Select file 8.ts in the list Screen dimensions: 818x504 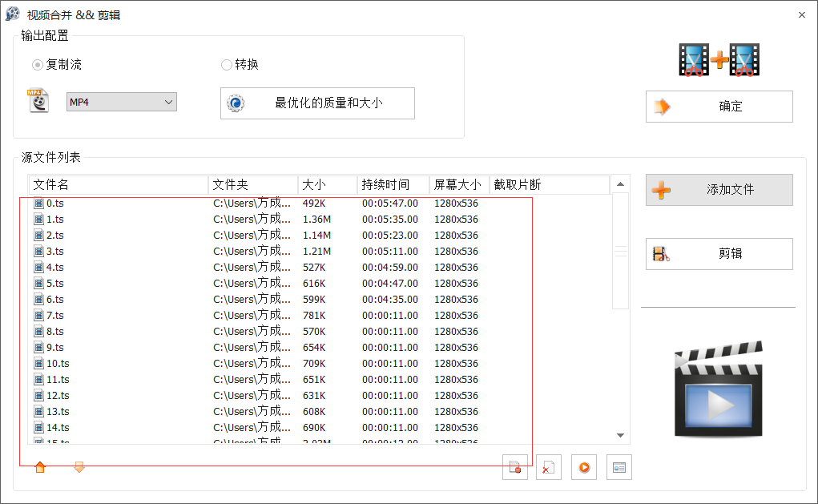point(54,332)
